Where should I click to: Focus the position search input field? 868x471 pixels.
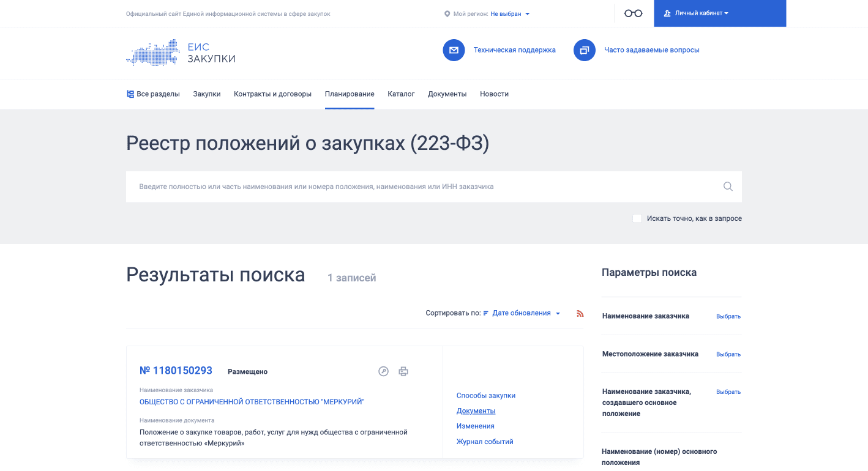[x=434, y=187]
